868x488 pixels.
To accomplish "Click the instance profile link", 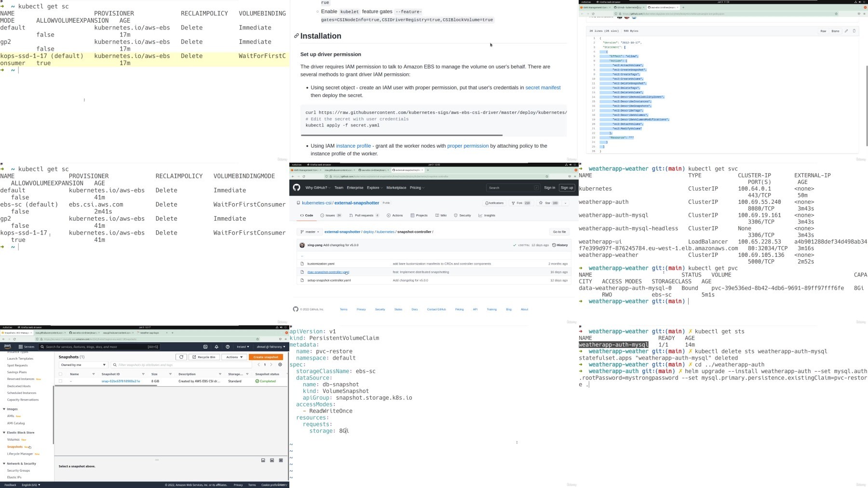I will tap(353, 146).
